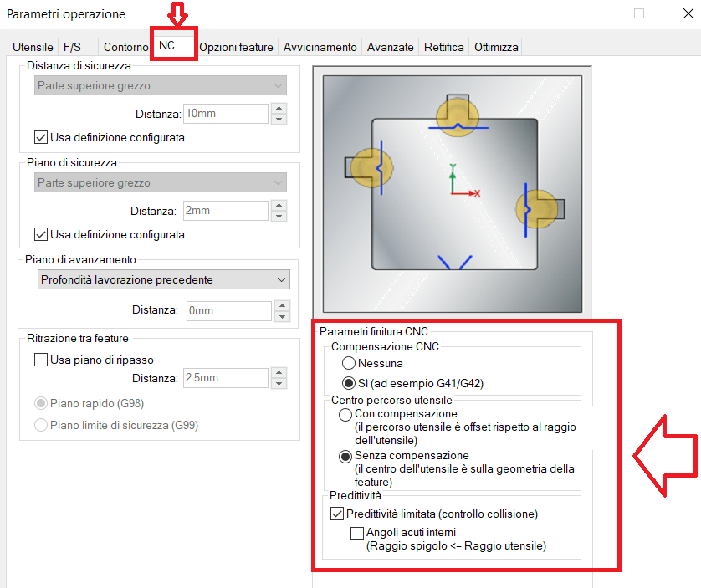Minimize the Parametri operazione window
Image resolution: width=701 pixels, height=588 pixels.
[x=591, y=13]
